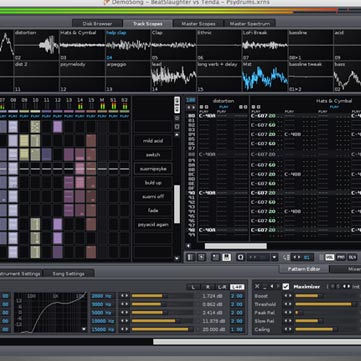Enable the Maximizer device checkbox
361x361 pixels.
pos(286,286)
